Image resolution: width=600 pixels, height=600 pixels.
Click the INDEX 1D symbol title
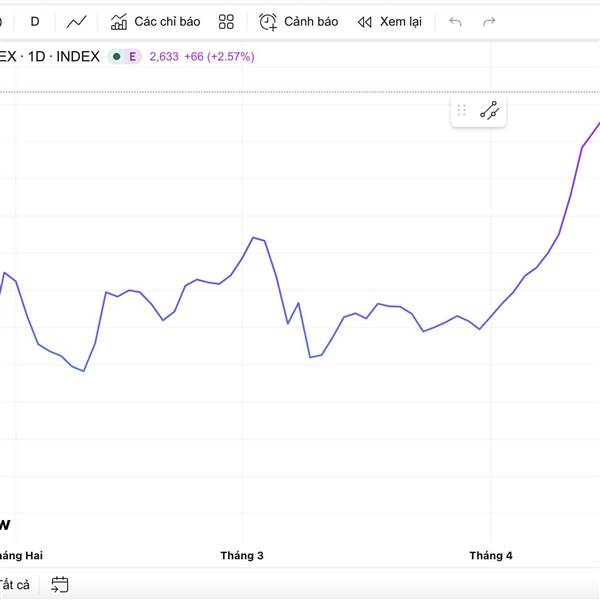50,57
